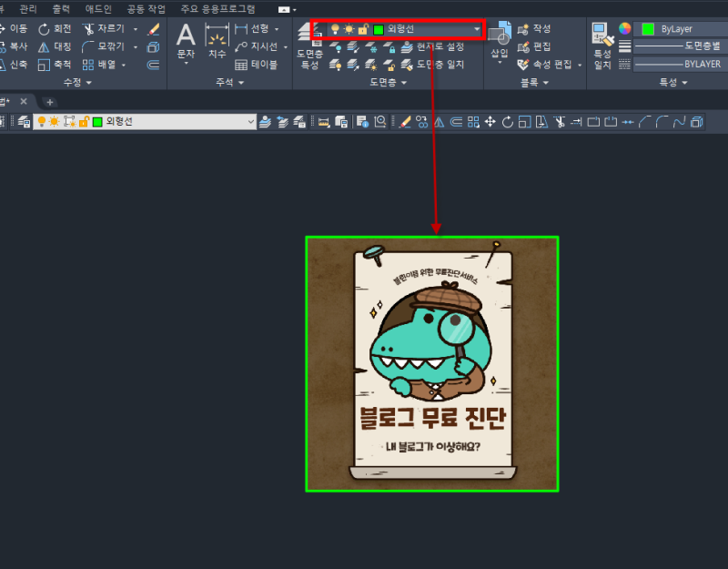Close the current drawing tab
The image size is (728, 569).
point(24,101)
